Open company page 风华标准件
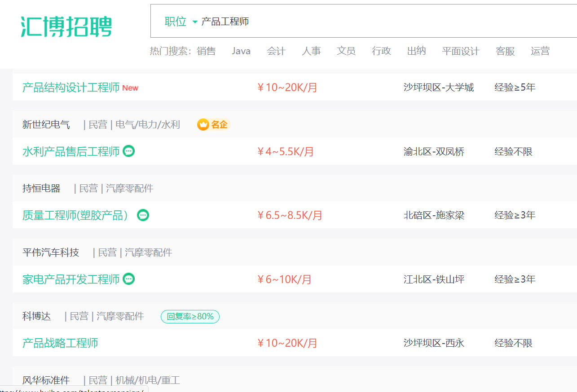Screen dimensions: 577x392 click(46, 380)
